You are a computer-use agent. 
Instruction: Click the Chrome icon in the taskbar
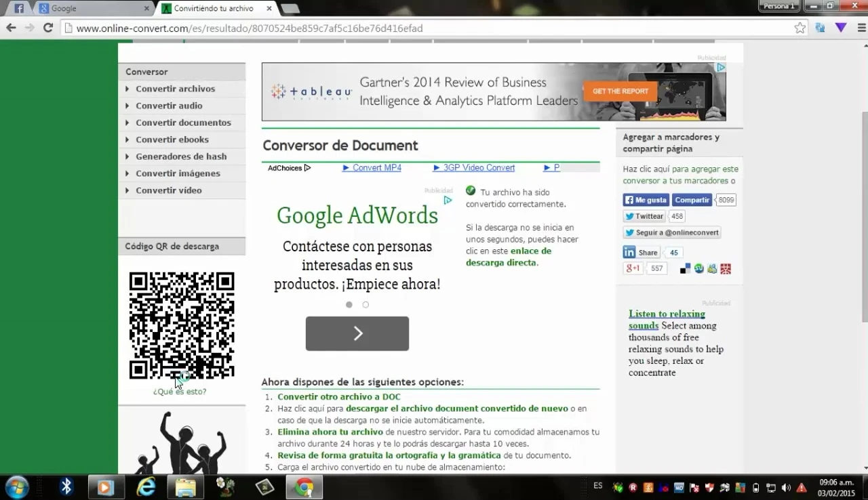pyautogui.click(x=304, y=487)
